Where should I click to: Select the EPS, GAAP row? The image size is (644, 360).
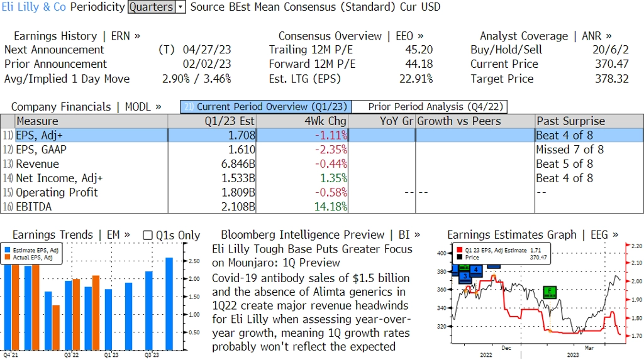[x=322, y=150]
